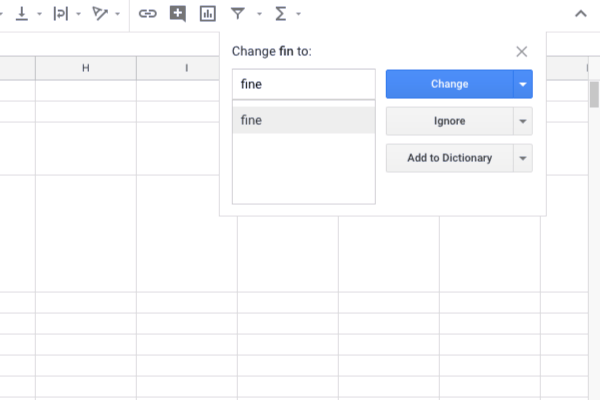Image resolution: width=600 pixels, height=400 pixels.
Task: Create a filter with the funnel icon
Action: [x=237, y=14]
